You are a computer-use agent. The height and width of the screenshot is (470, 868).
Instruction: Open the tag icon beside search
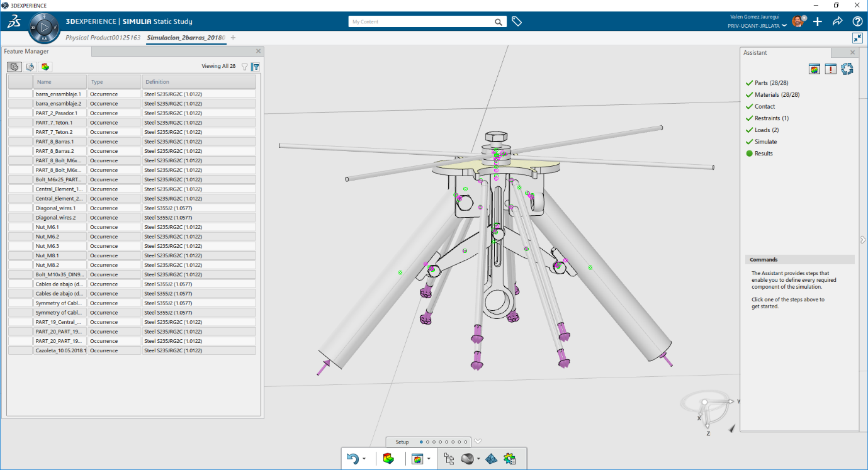coord(517,21)
